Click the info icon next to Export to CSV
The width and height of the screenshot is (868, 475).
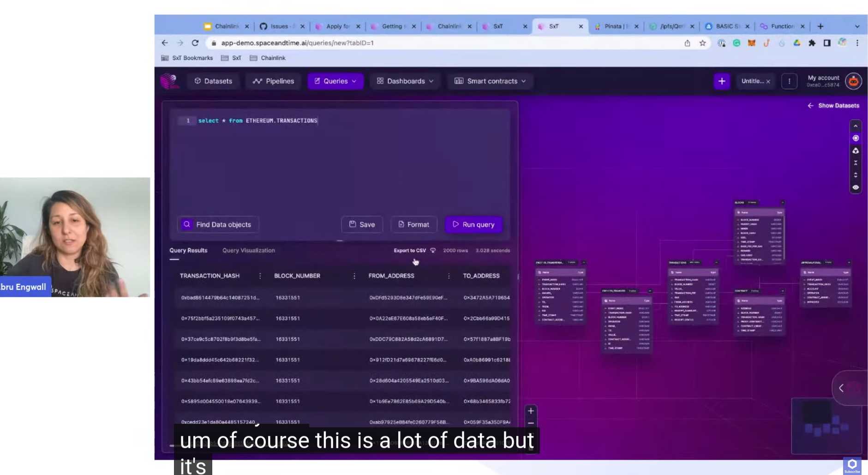[433, 250]
